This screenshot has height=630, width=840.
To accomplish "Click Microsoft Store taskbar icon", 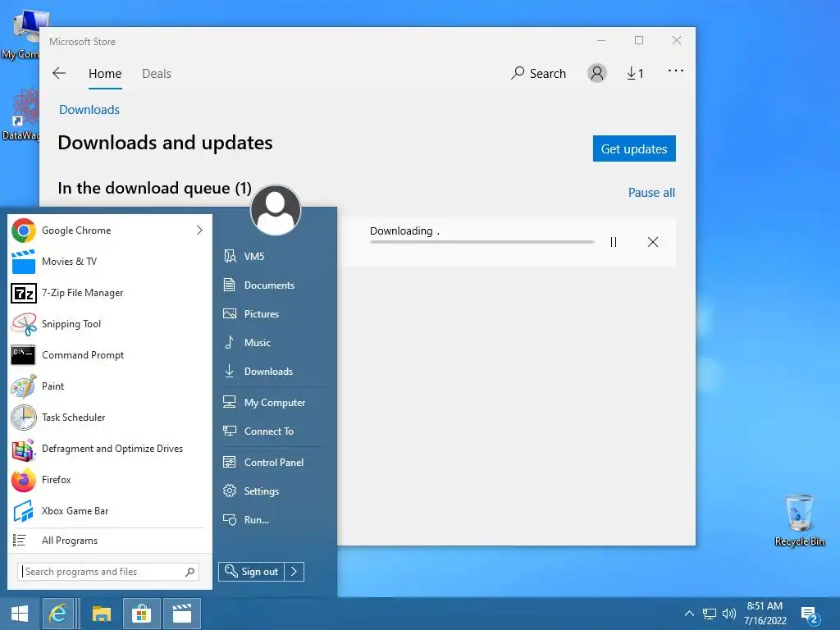I will pyautogui.click(x=141, y=614).
